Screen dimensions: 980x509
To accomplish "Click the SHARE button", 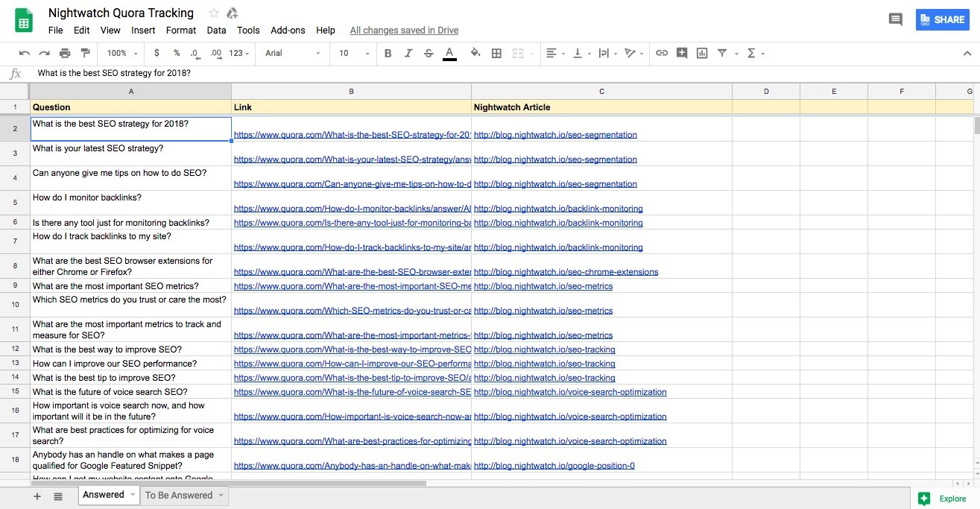I will pos(942,19).
